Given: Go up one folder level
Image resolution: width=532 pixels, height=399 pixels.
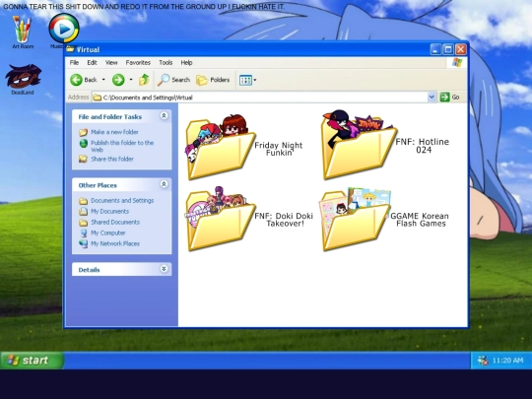Looking at the screenshot, I should 144,80.
